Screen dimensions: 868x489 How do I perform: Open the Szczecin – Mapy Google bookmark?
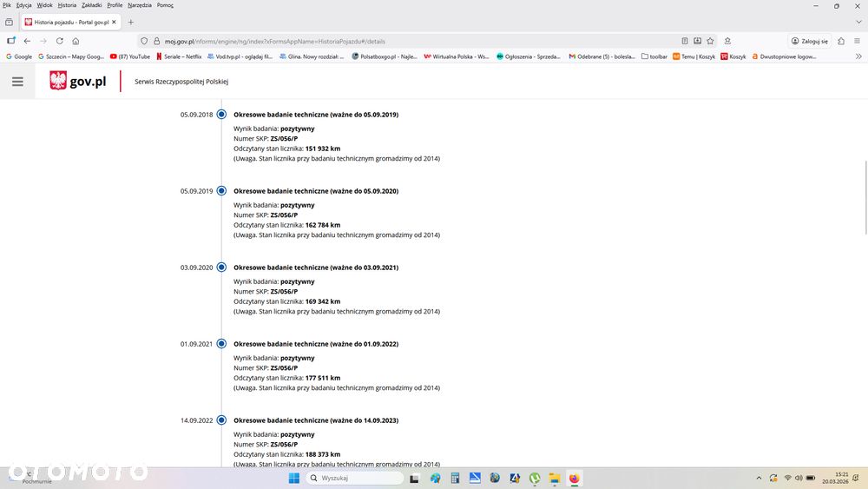[71, 56]
